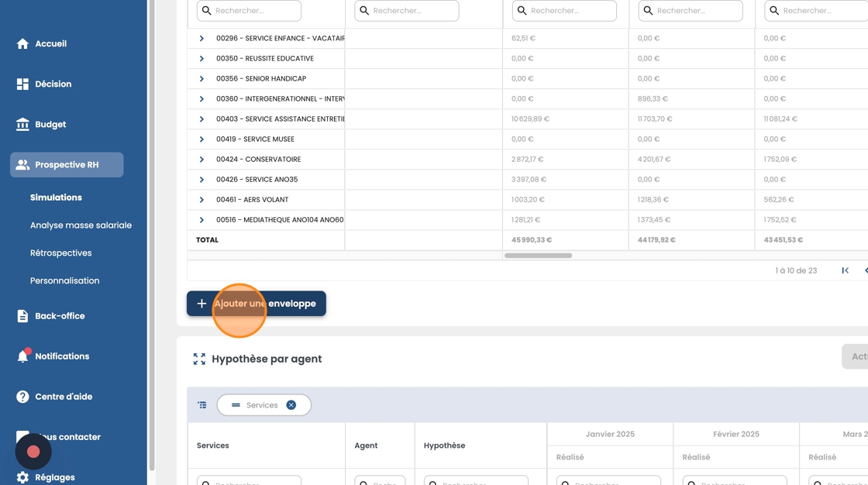Image resolution: width=868 pixels, height=485 pixels.
Task: Click total value 44 179,92 €
Action: 656,240
